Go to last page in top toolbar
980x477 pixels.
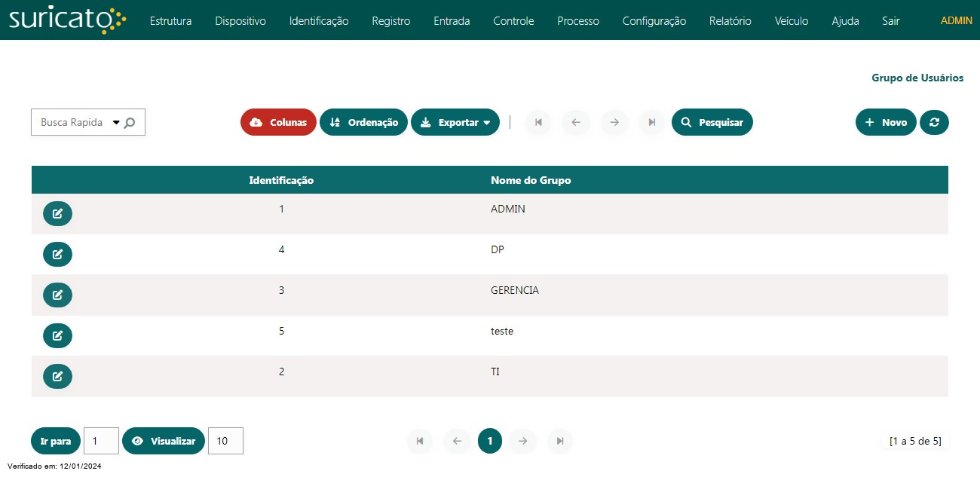point(652,122)
